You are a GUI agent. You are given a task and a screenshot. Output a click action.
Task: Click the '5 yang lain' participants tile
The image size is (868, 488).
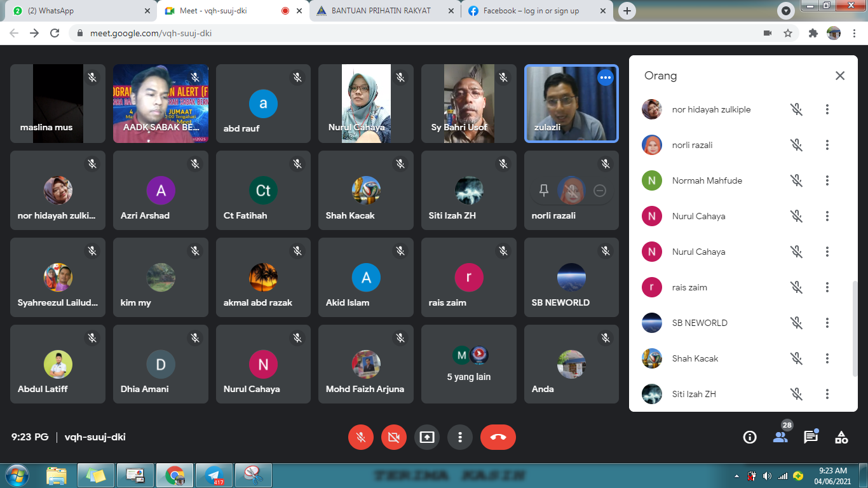point(468,364)
